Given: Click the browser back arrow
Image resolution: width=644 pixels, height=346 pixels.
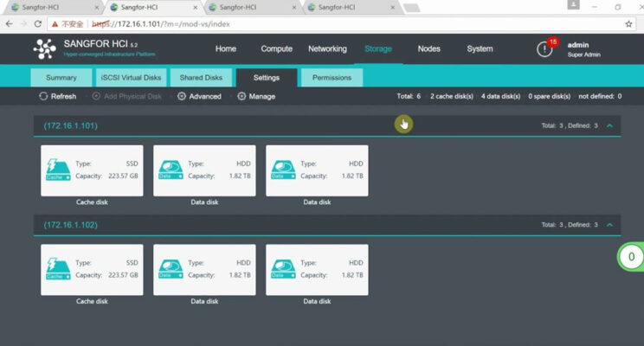Looking at the screenshot, I should click(x=9, y=24).
